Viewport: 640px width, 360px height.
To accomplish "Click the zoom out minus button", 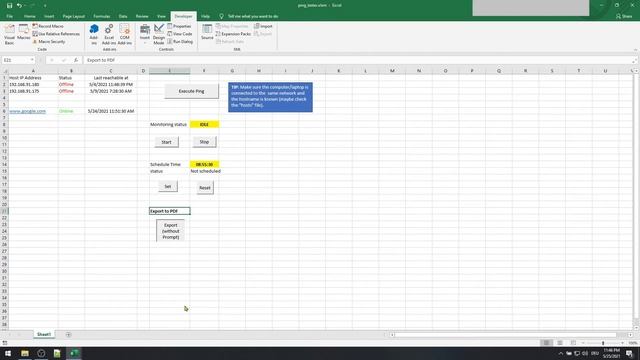I will pyautogui.click(x=583, y=343).
